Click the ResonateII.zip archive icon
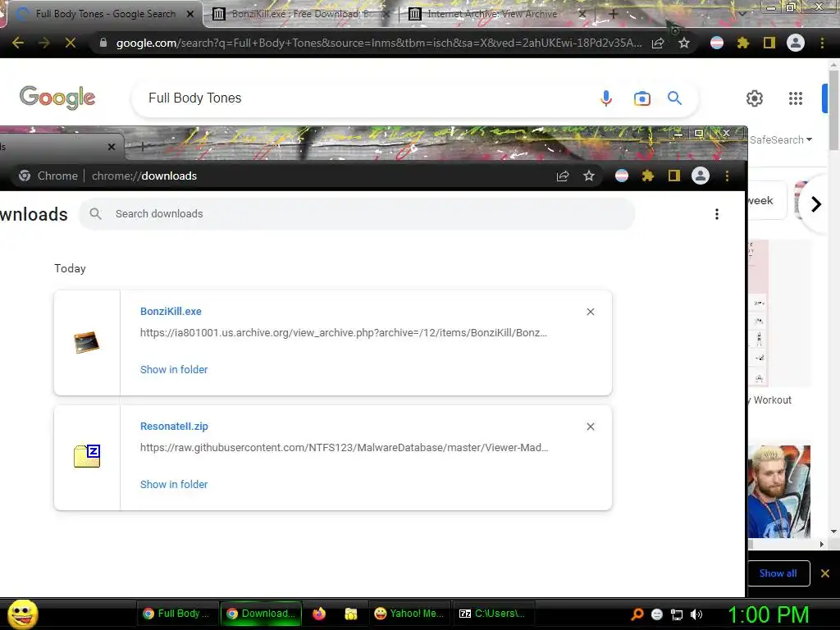The width and height of the screenshot is (840, 630). point(87,456)
